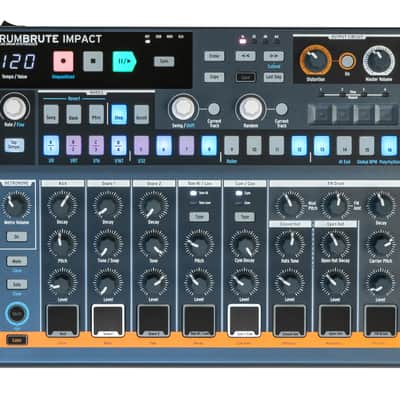Push the Tom Hi/Low Type button

point(199,217)
